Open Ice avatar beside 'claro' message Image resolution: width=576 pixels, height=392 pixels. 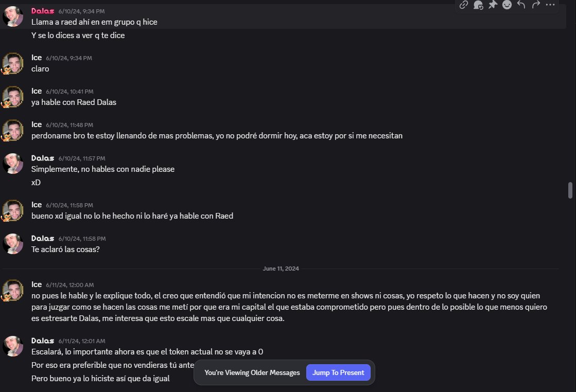[13, 63]
